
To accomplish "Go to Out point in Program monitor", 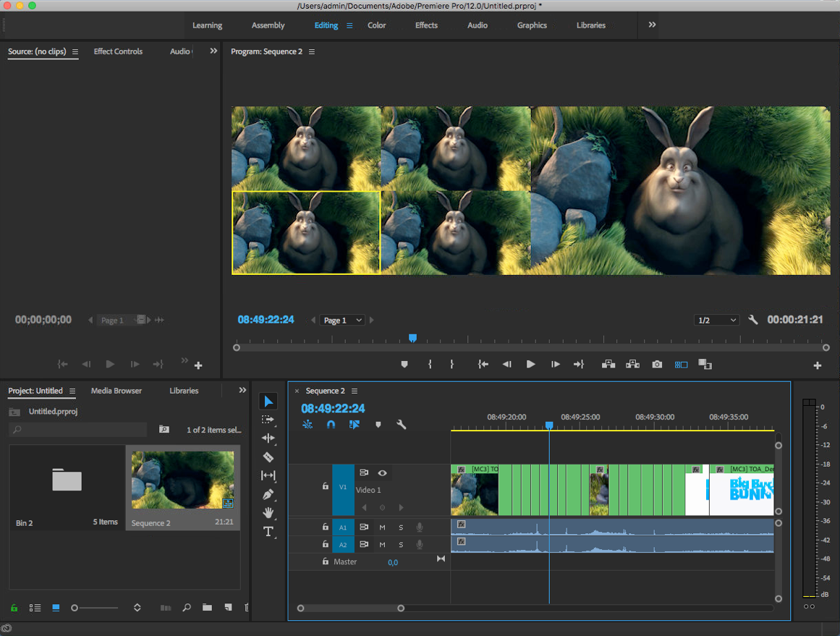I will click(579, 365).
